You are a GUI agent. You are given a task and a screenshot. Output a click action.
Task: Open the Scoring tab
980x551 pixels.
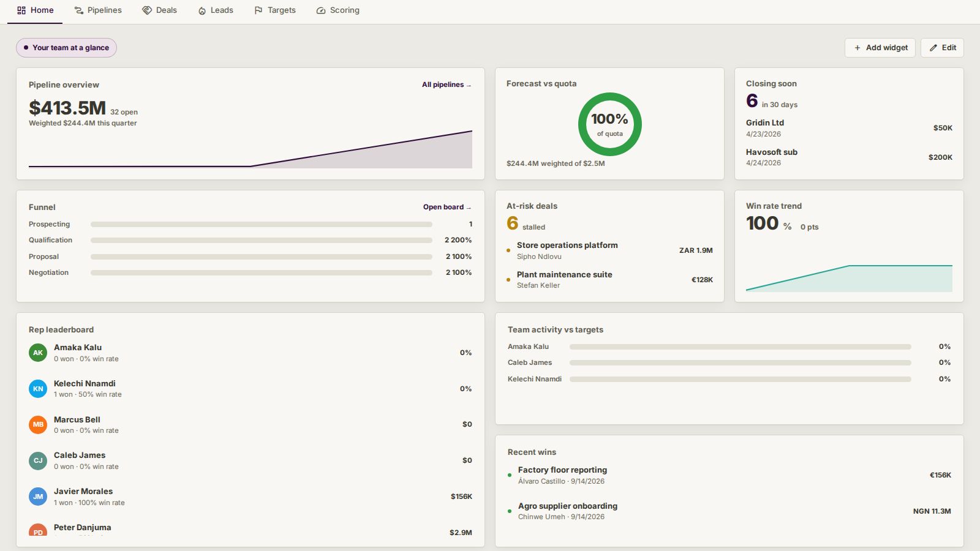337,10
